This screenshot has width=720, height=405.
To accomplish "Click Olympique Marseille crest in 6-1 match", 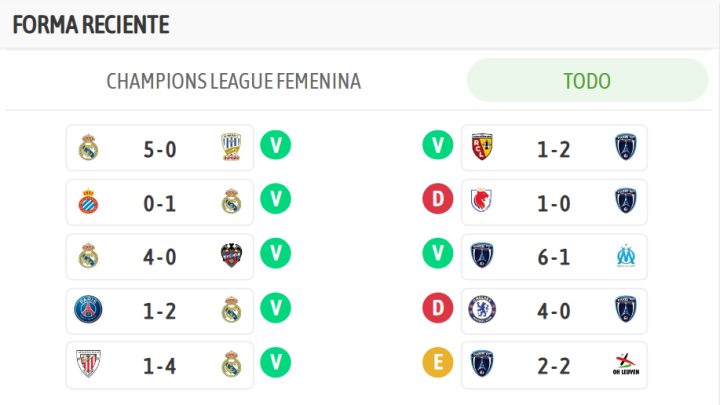I will click(626, 257).
